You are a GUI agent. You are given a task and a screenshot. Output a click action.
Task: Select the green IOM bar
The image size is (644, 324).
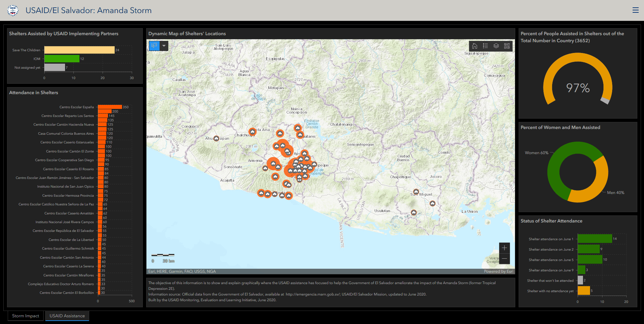(62, 59)
